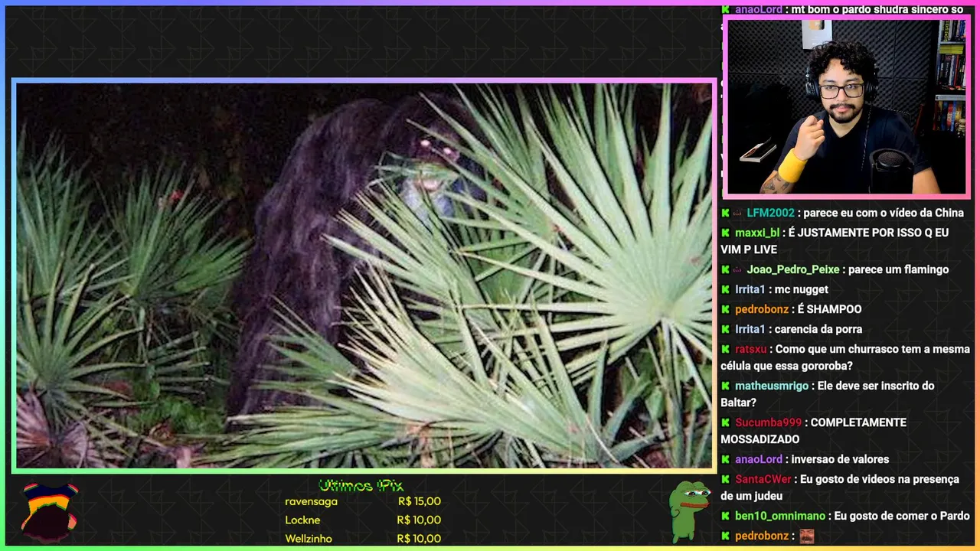Click the Kick badge beside LFM2002
The image size is (980, 551).
point(725,213)
